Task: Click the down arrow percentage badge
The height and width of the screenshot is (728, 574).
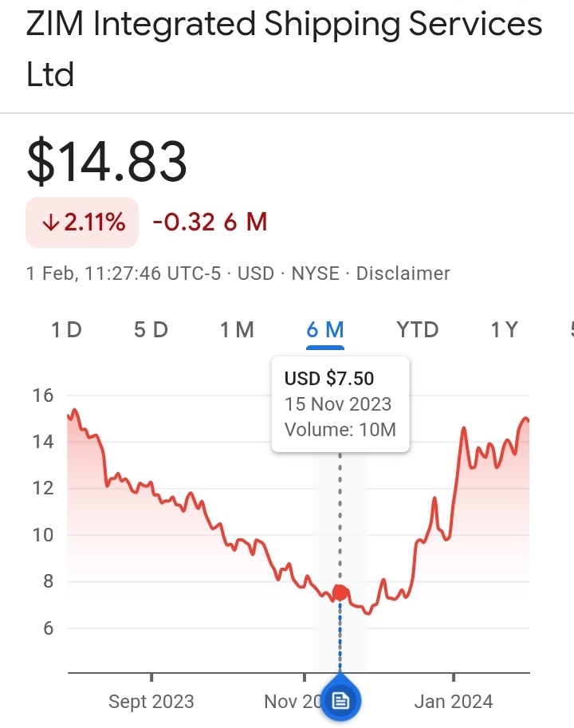Action: 83,222
